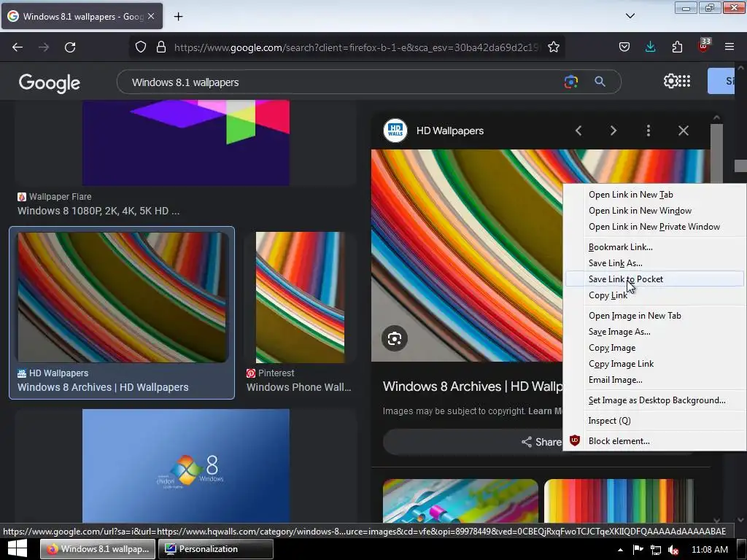Open the tracking protection shield icon
The image size is (747, 560).
tap(141, 47)
